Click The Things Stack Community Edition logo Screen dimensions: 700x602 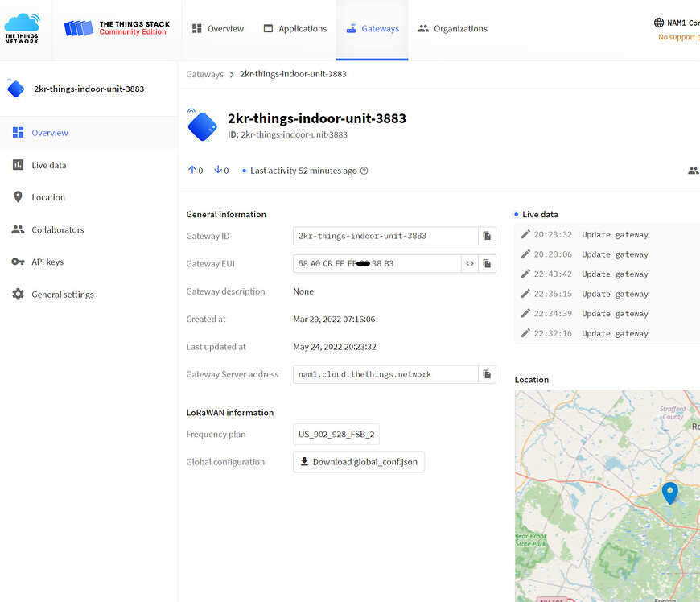[117, 27]
